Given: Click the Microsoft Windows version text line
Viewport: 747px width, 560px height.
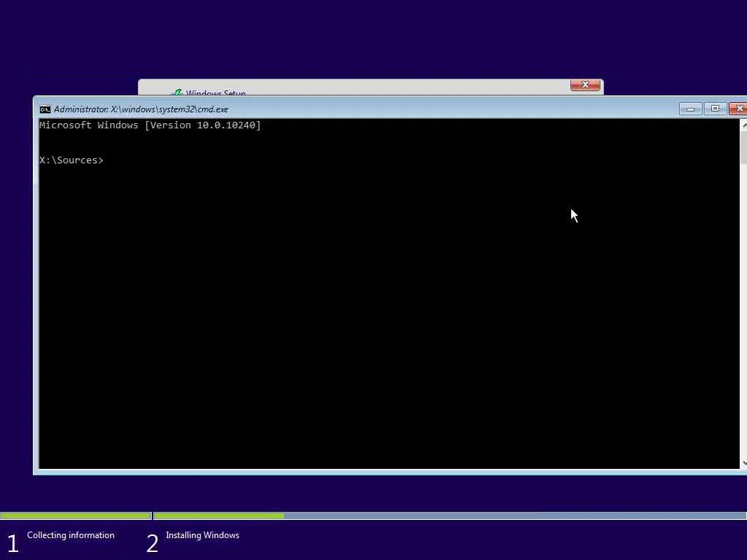Looking at the screenshot, I should click(x=150, y=125).
